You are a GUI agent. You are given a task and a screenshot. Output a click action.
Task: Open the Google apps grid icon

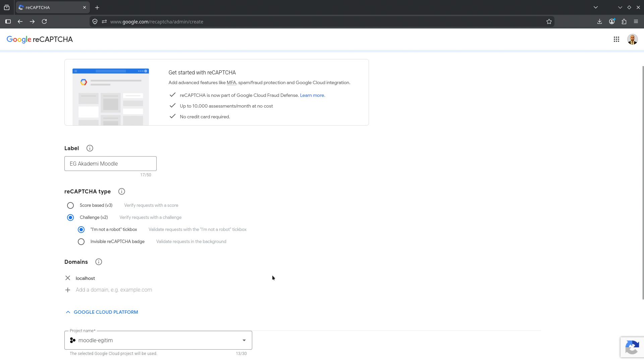coord(616,40)
